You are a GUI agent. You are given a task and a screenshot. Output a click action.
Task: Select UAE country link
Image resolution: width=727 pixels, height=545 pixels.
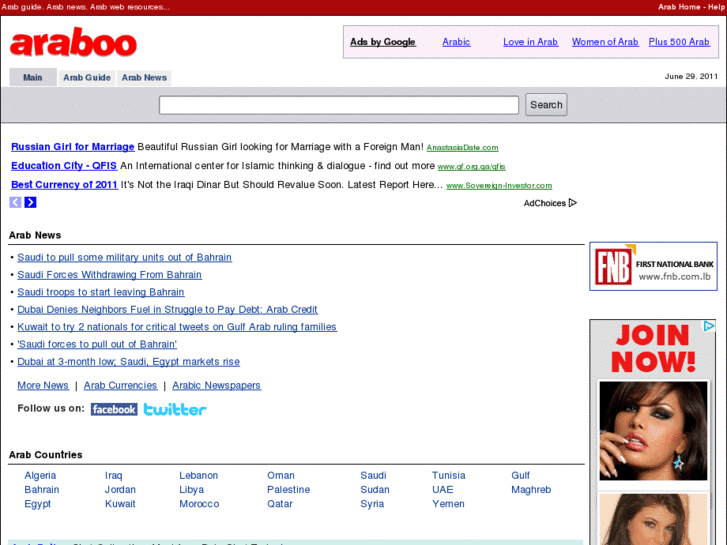[443, 490]
